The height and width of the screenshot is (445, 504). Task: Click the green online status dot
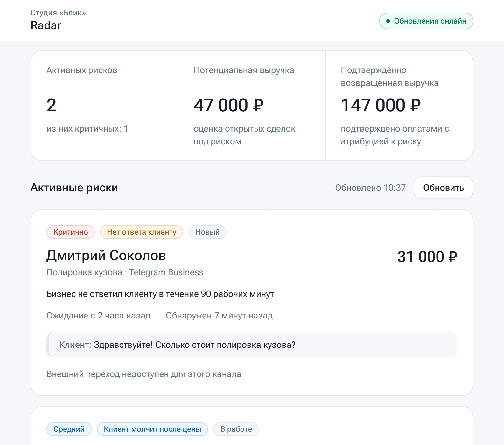coord(388,21)
